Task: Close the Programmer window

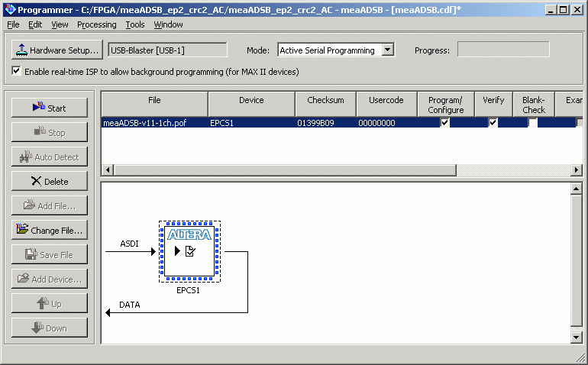Action: pyautogui.click(x=577, y=9)
